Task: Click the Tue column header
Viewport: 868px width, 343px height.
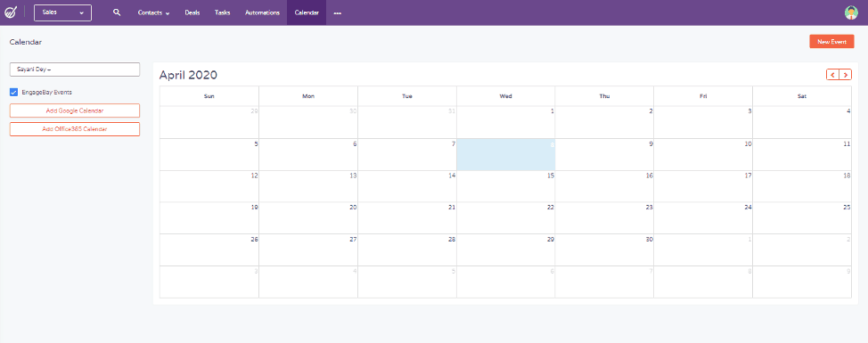Action: click(407, 96)
